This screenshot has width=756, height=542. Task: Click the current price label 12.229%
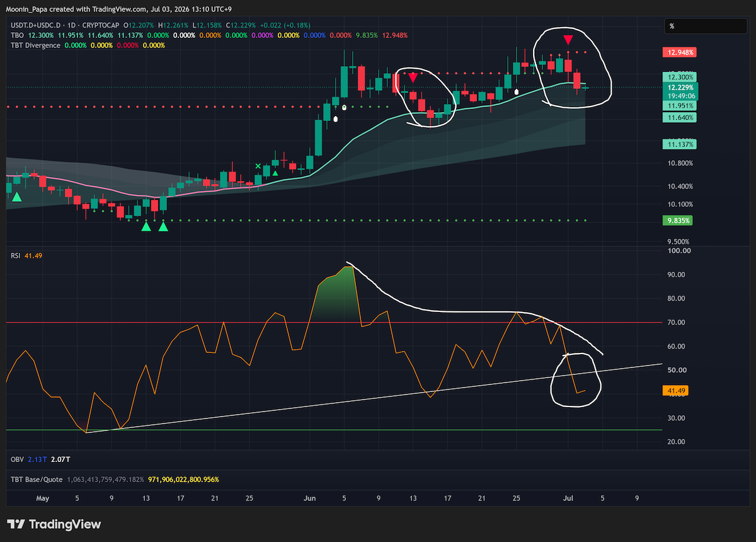[677, 88]
